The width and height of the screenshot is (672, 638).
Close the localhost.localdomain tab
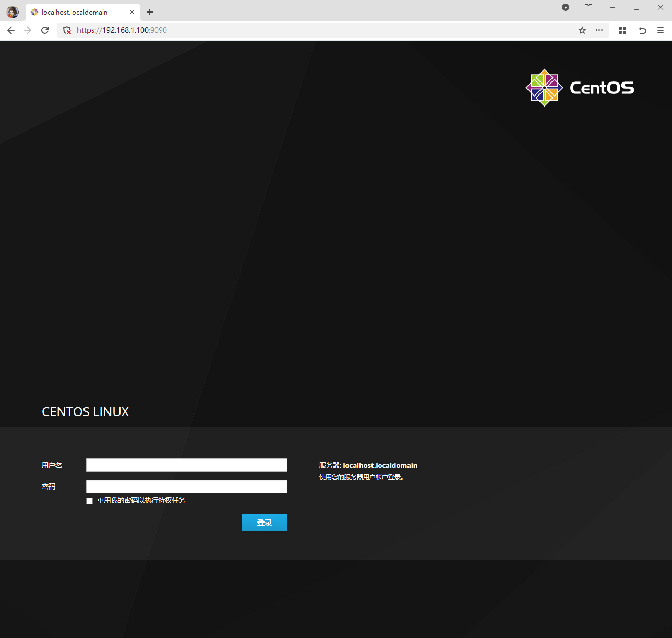tap(132, 12)
